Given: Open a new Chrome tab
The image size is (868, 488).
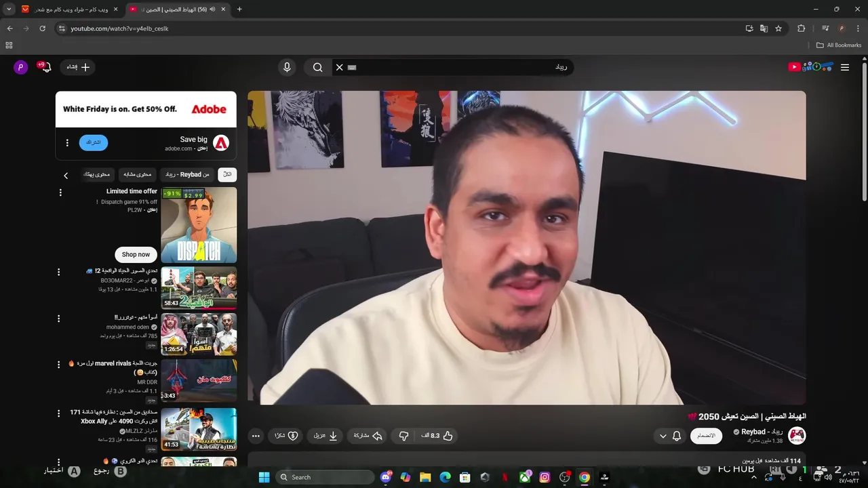Looking at the screenshot, I should pyautogui.click(x=239, y=9).
